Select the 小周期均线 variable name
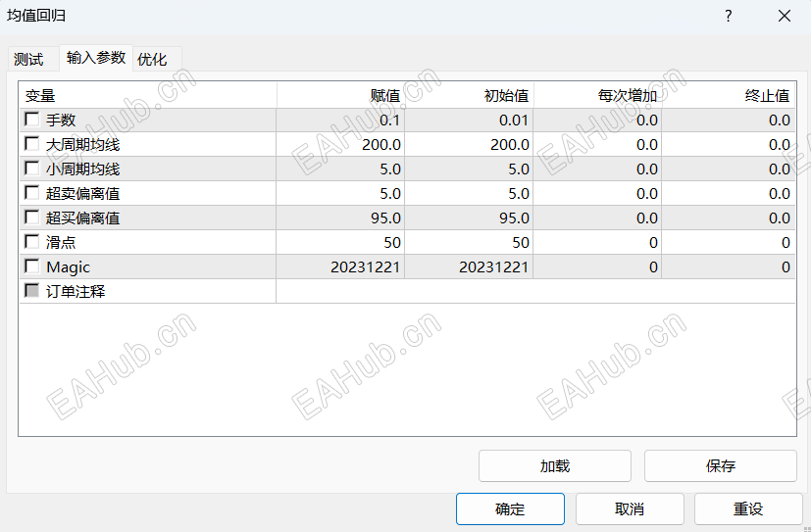The image size is (811, 532). pos(82,169)
